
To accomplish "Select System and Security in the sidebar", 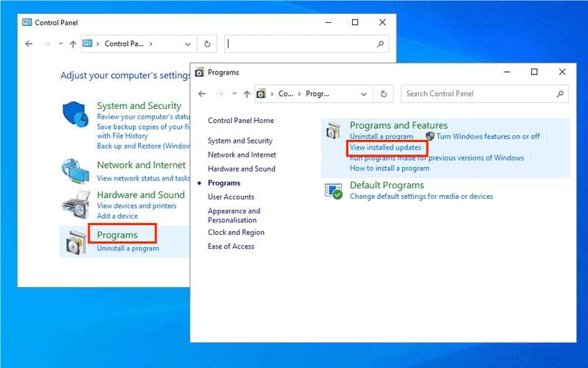I will [240, 141].
